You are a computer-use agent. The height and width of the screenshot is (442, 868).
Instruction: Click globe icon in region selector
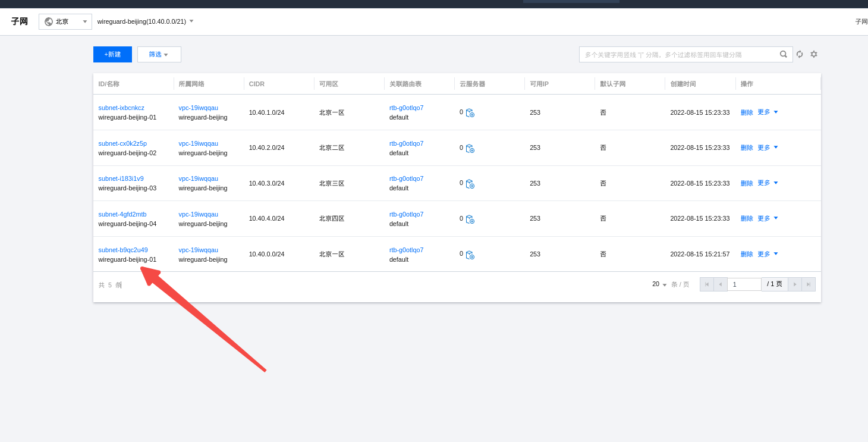tap(49, 21)
